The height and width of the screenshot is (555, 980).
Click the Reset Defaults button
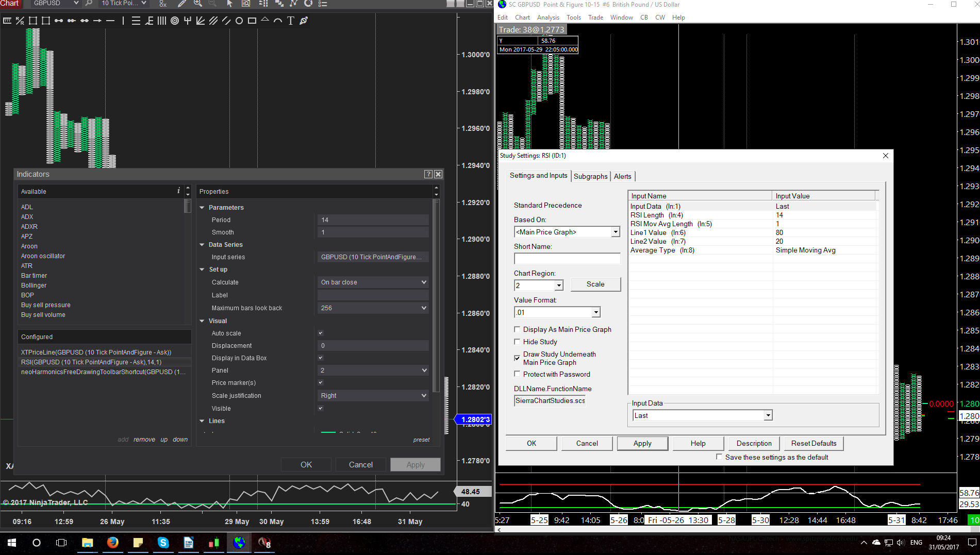[x=813, y=443]
